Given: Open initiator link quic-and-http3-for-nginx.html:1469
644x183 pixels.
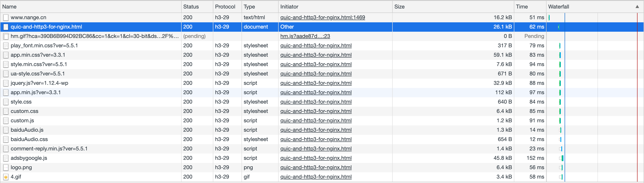Looking at the screenshot, I should point(322,17).
